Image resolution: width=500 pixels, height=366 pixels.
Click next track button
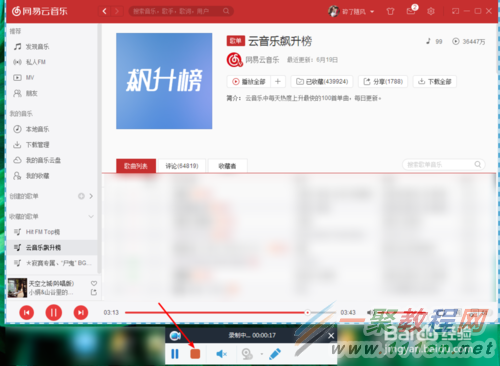pos(81,313)
